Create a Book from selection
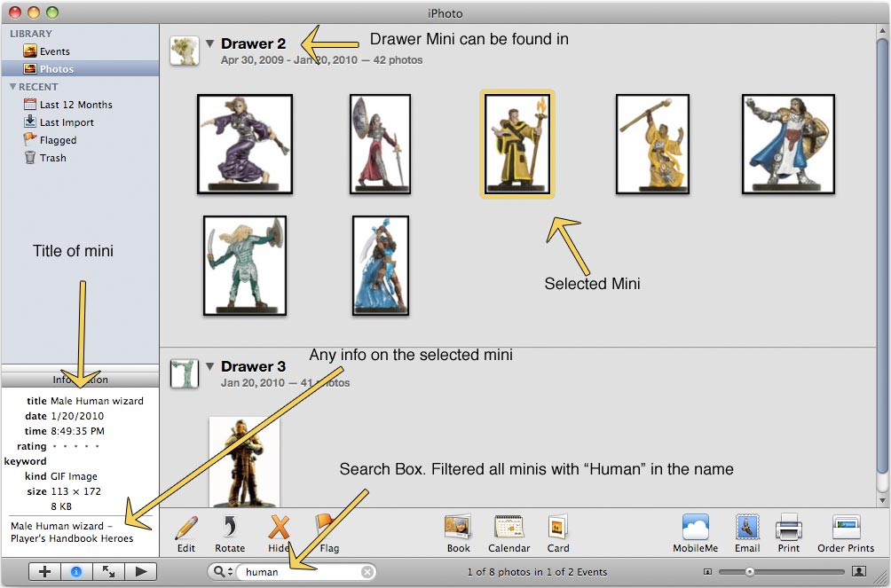The width and height of the screenshot is (891, 588). tap(458, 534)
